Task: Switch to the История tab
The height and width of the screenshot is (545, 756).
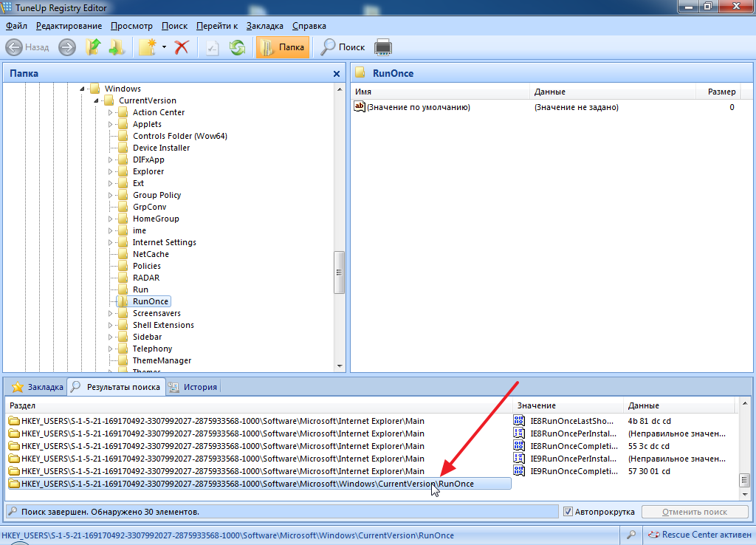Action: click(194, 387)
